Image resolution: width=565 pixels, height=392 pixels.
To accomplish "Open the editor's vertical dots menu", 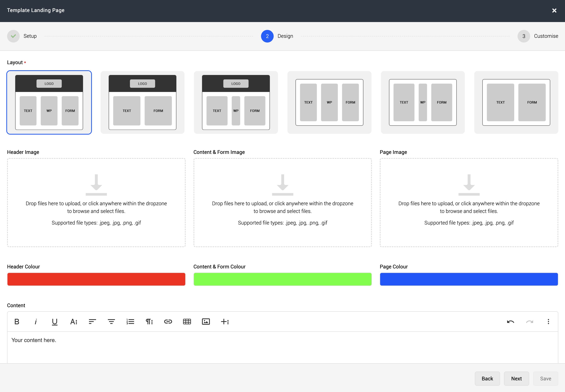I will tap(548, 322).
